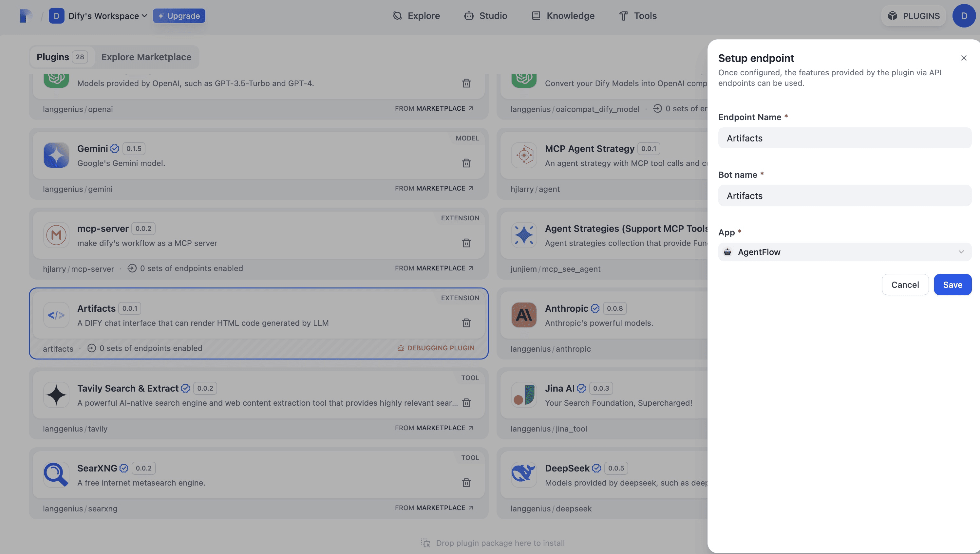
Task: Click the hjlarry/mcp-server text
Action: click(78, 269)
